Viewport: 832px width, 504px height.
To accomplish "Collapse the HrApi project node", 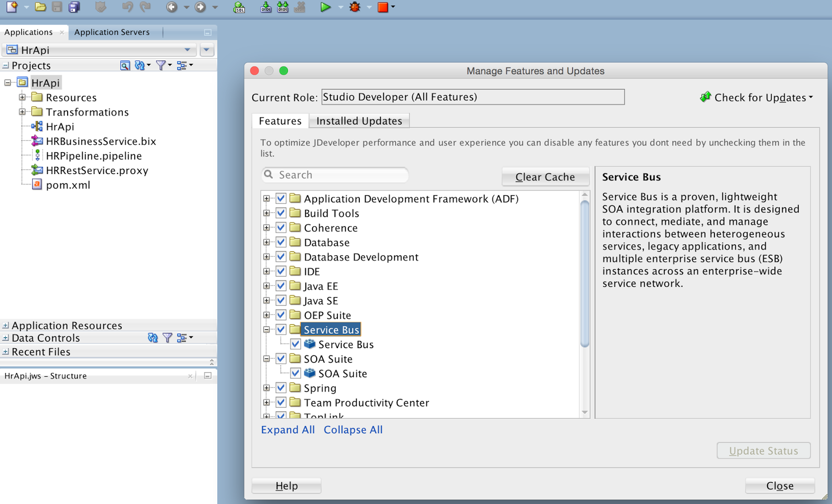I will [x=8, y=83].
